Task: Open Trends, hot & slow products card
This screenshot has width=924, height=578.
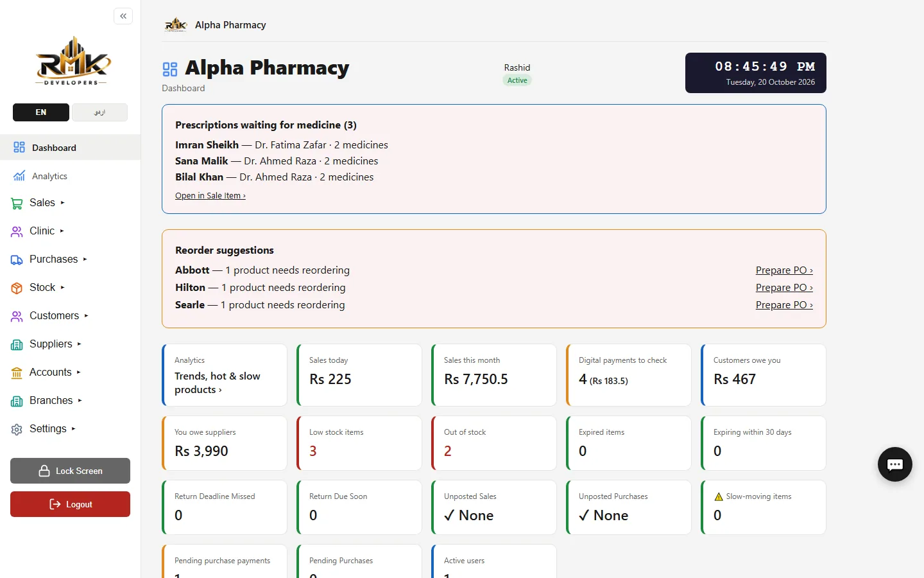Action: coord(225,375)
